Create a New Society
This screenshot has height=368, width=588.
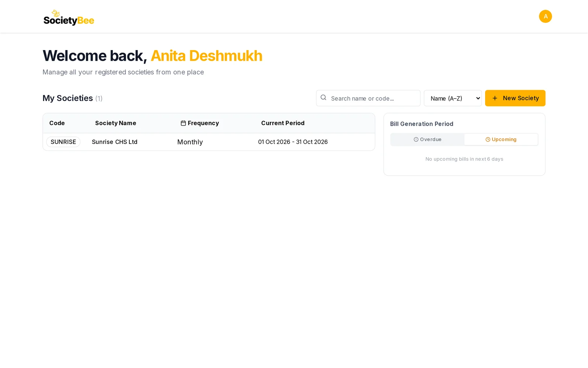click(515, 98)
